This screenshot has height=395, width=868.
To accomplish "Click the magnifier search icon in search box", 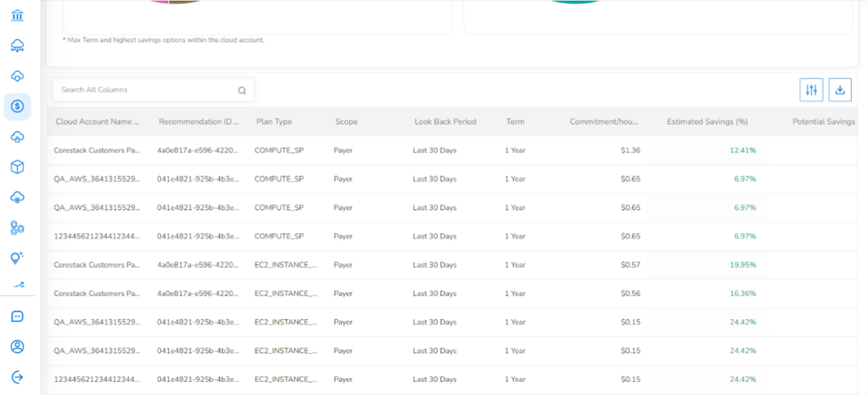I will pyautogui.click(x=242, y=91).
